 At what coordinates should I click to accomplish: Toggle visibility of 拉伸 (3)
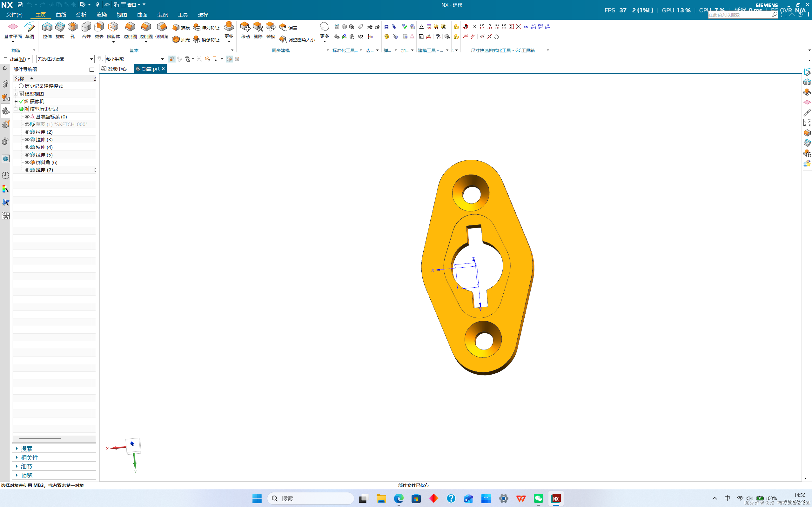[x=27, y=139]
